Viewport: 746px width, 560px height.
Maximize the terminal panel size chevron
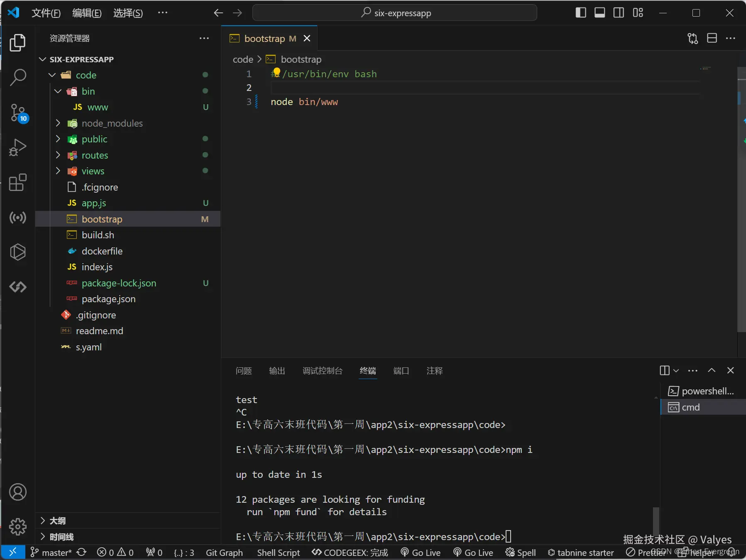[712, 370]
